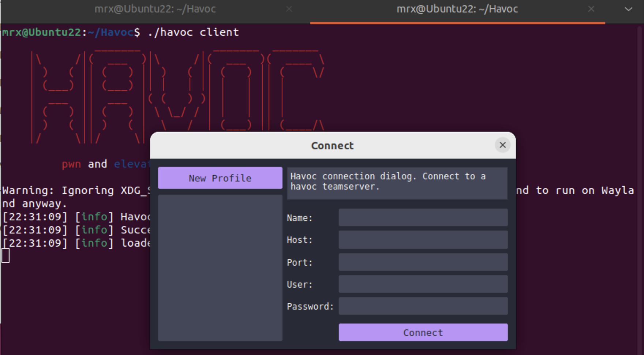The image size is (644, 355).
Task: Click the Password input field
Action: click(x=423, y=306)
